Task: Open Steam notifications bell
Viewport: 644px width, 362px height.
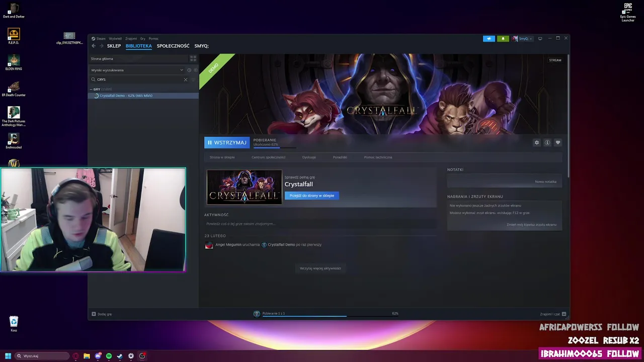Action: point(503,39)
